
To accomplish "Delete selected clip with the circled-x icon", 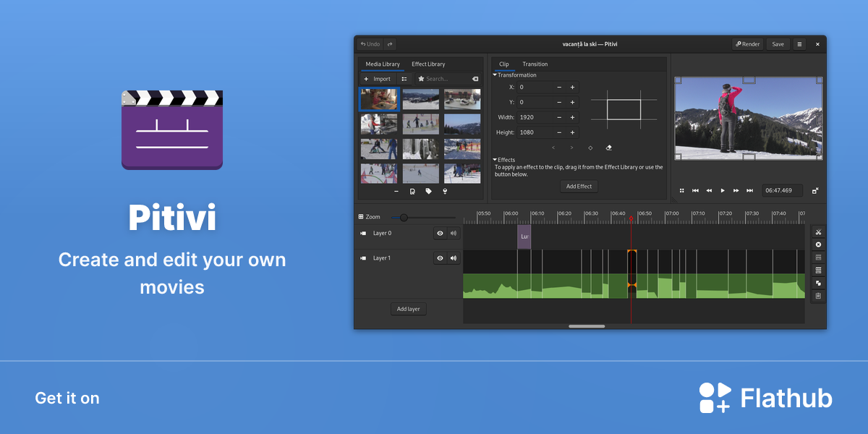I will tap(818, 244).
